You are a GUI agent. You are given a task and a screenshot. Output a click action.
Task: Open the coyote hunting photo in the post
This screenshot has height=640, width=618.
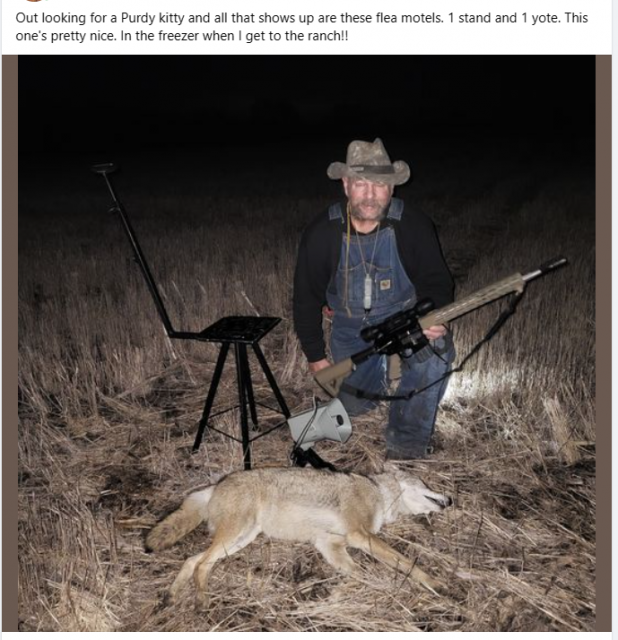[x=307, y=343]
